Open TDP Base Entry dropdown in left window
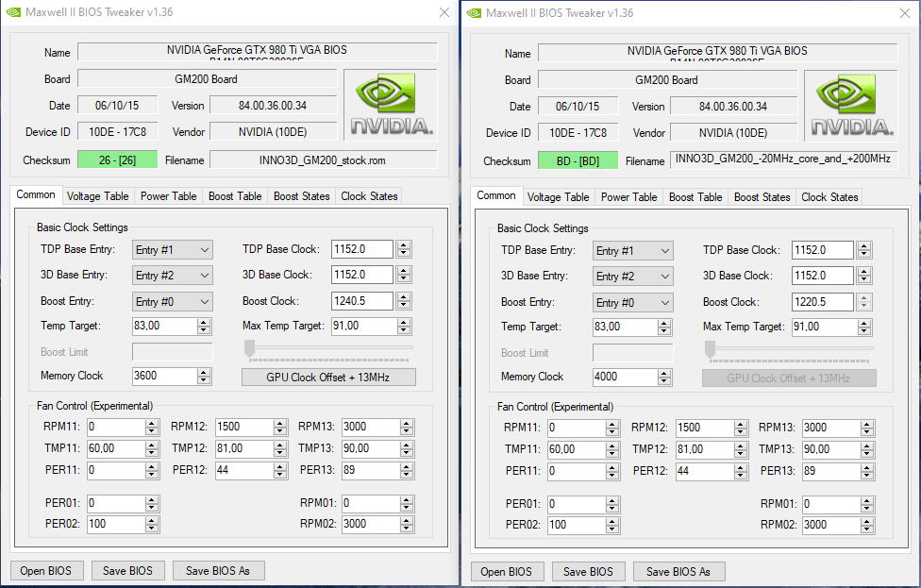The width and height of the screenshot is (921, 588). (172, 250)
